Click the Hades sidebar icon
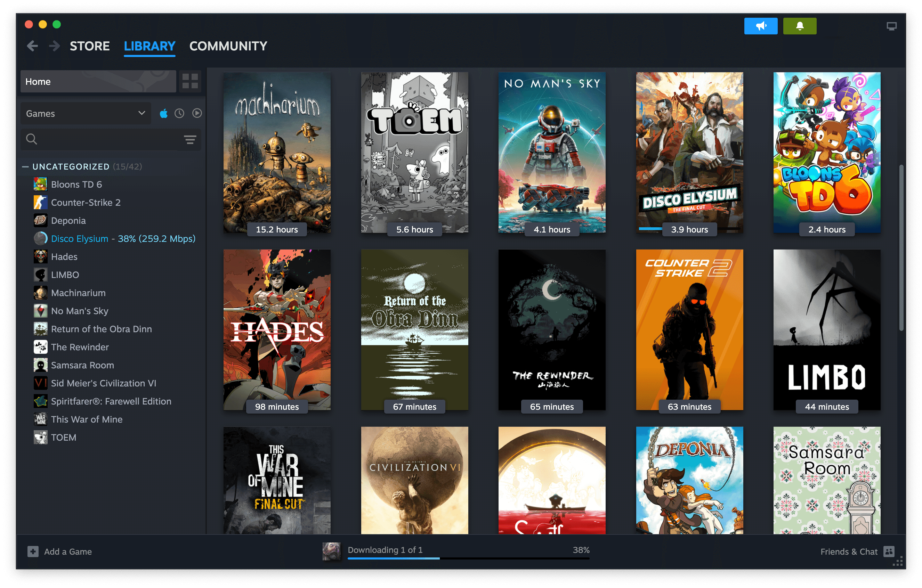The image size is (922, 588). click(40, 256)
